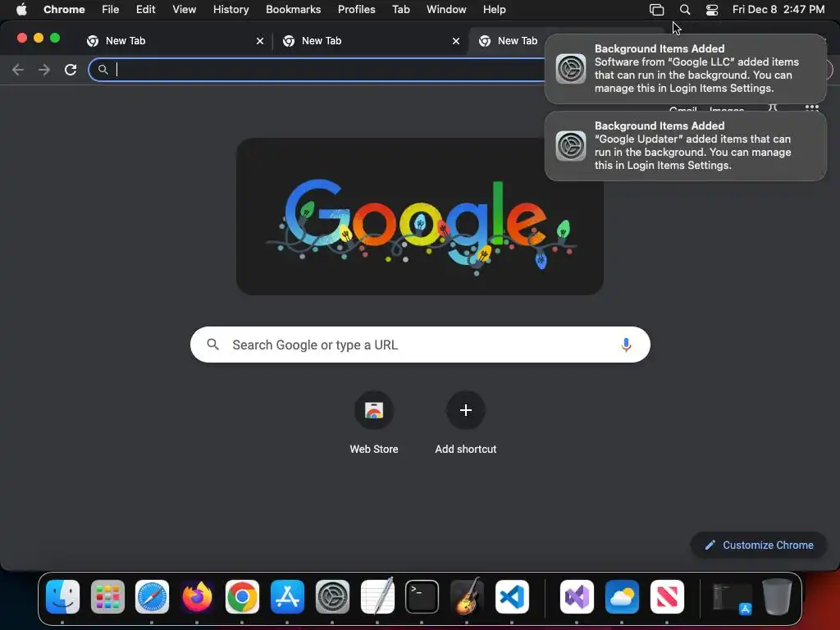Reload the current page
The height and width of the screenshot is (630, 840).
(x=71, y=70)
